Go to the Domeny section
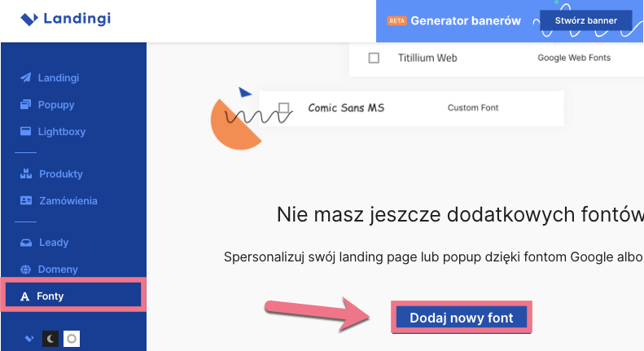644x351 pixels. (58, 270)
